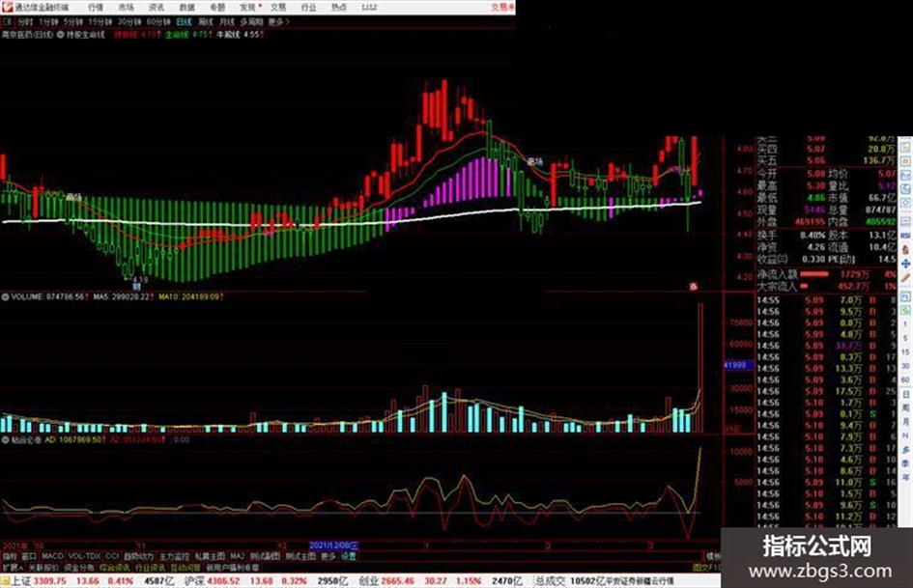Expand 更多 period options

coord(278,21)
